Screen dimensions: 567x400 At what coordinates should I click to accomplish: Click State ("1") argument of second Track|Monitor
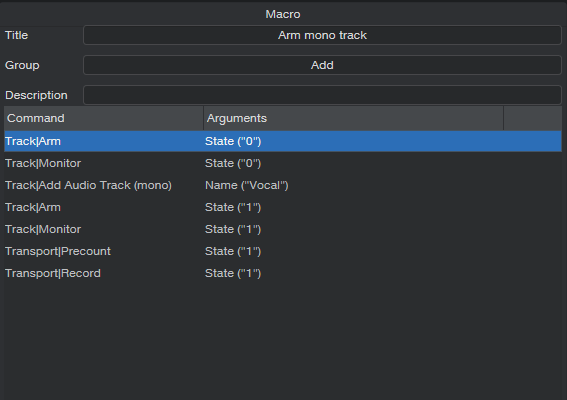233,229
